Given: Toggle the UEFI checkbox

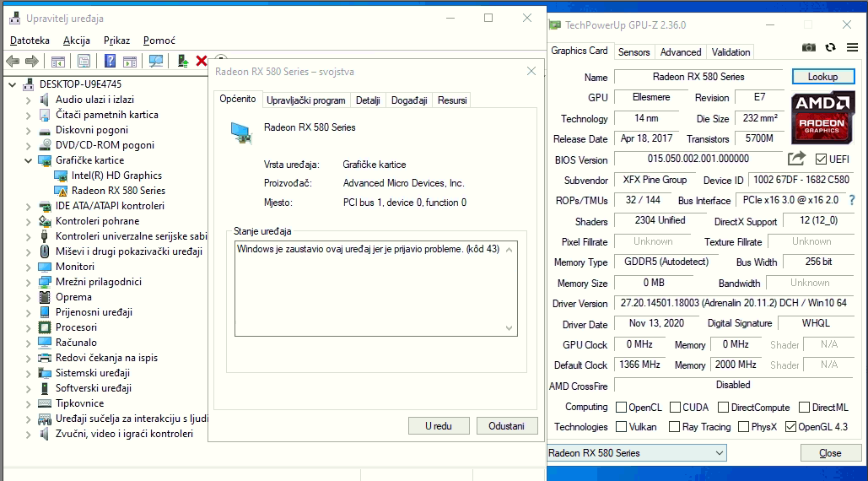Looking at the screenshot, I should (822, 159).
